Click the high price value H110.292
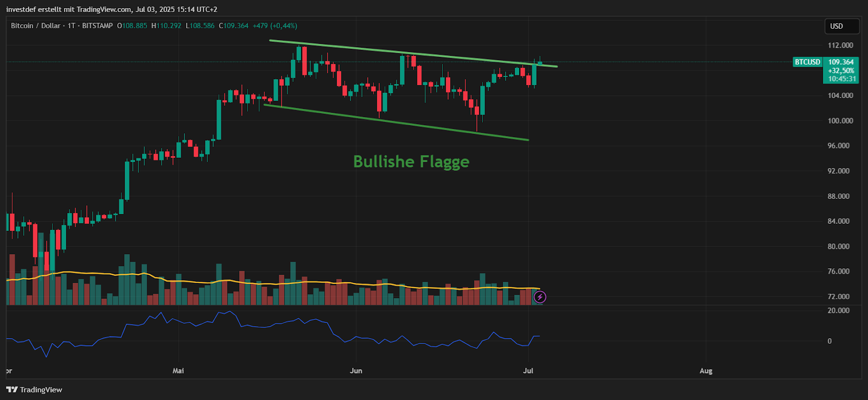 [167, 25]
